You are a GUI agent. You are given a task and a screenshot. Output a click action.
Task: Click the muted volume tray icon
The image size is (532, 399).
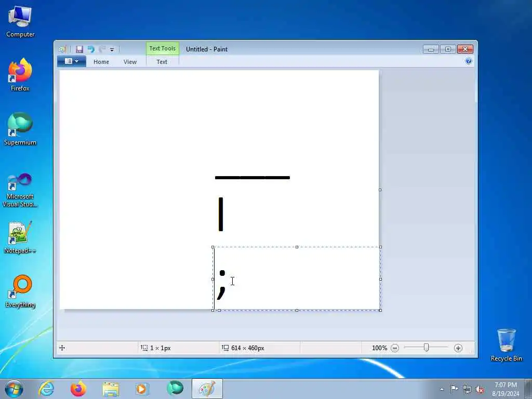point(480,389)
